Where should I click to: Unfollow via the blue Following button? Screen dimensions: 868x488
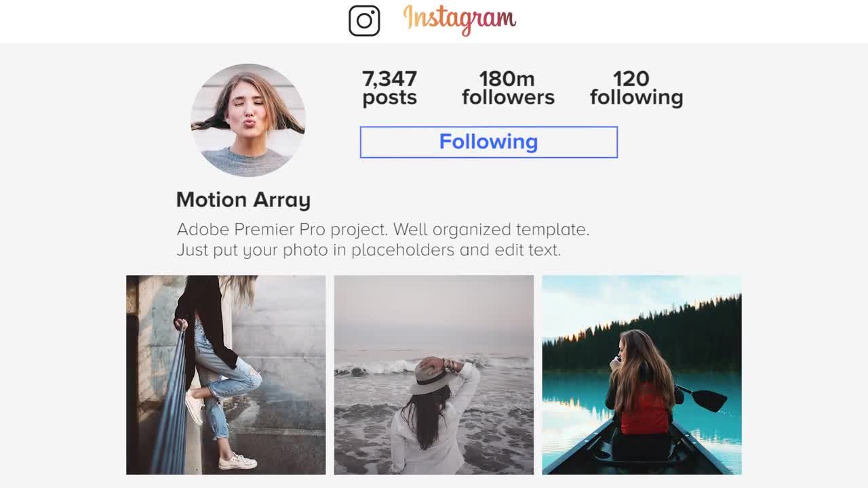[x=488, y=142]
